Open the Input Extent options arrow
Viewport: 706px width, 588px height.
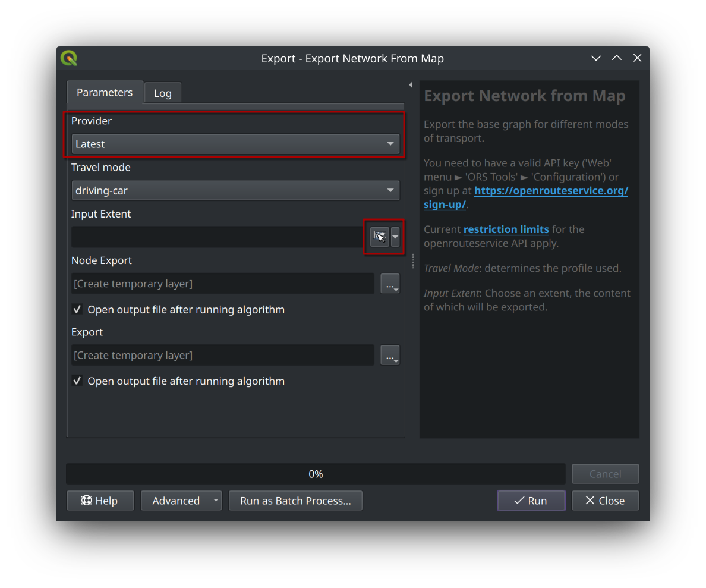click(395, 237)
